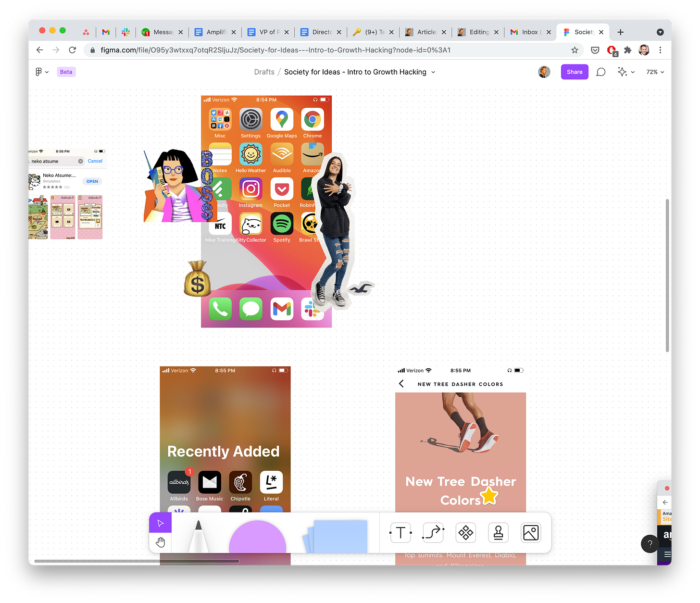Open the Extensions puzzle piece menu

pyautogui.click(x=627, y=50)
